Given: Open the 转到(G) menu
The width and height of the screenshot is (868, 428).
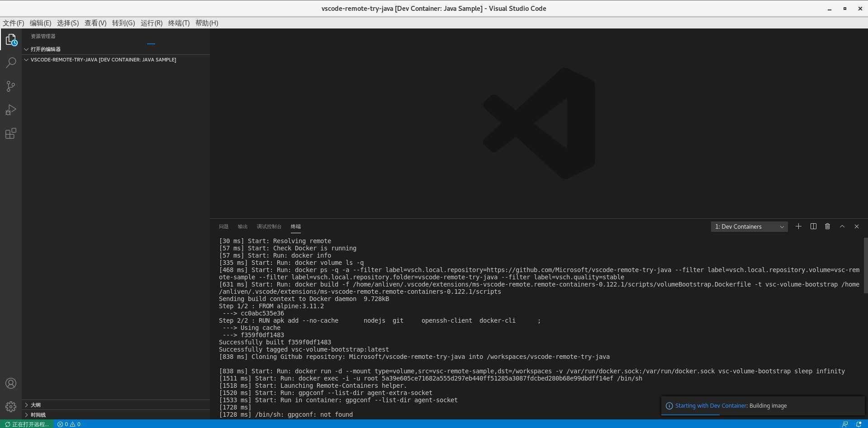Looking at the screenshot, I should point(123,23).
